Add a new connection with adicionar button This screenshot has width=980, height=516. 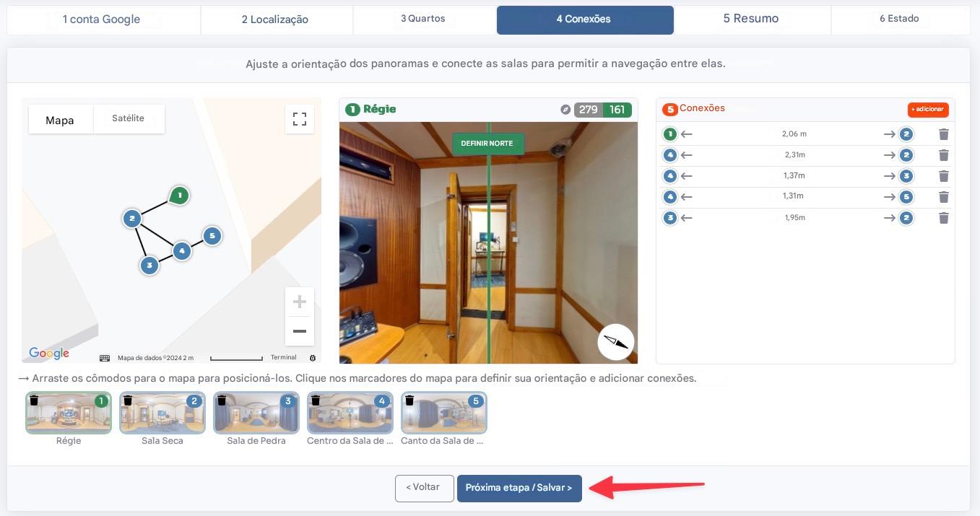pos(927,110)
